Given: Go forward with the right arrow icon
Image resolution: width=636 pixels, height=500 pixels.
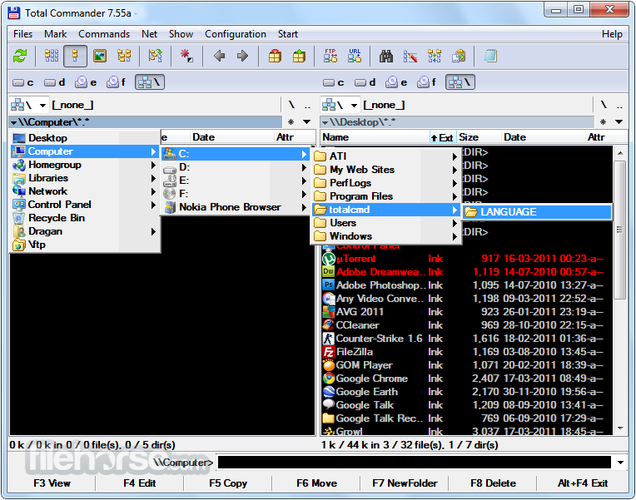Looking at the screenshot, I should click(243, 56).
